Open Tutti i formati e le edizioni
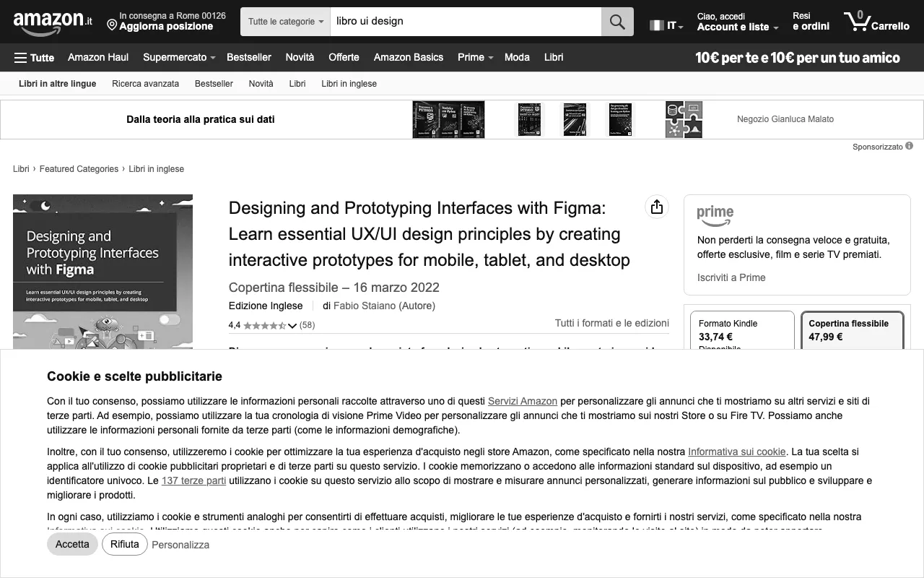The width and height of the screenshot is (924, 578). [612, 323]
